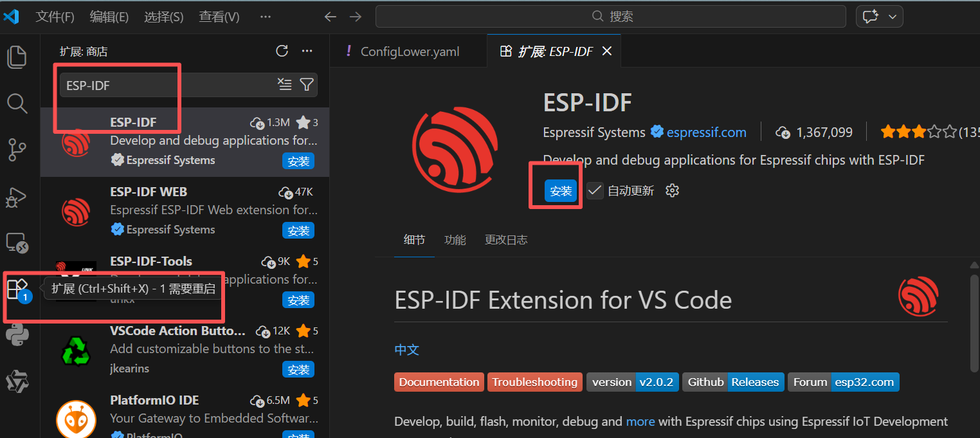This screenshot has height=438, width=980.
Task: Click the Github Releases badge
Action: 733,382
